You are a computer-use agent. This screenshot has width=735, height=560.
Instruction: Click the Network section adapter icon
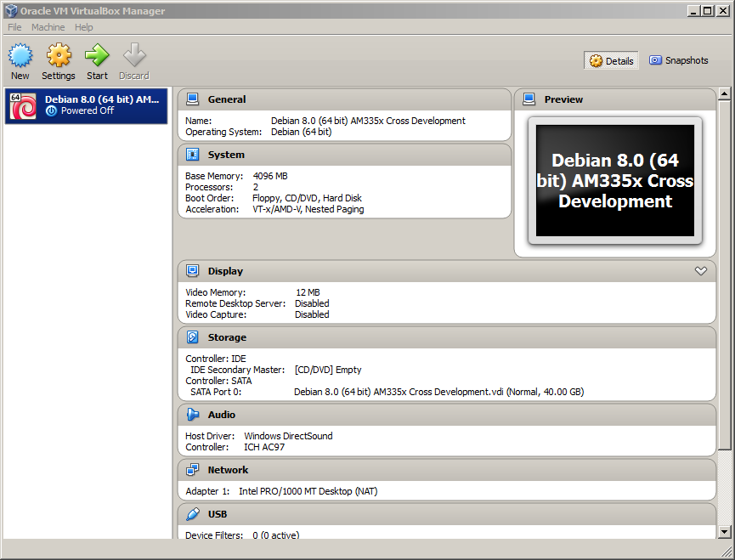[x=193, y=470]
